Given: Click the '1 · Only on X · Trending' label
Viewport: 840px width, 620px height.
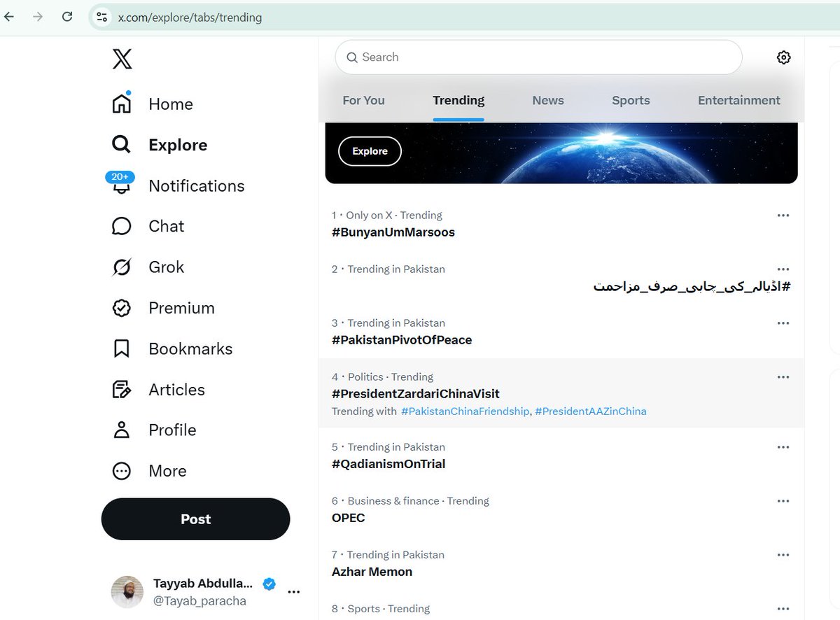Looking at the screenshot, I should 387,216.
